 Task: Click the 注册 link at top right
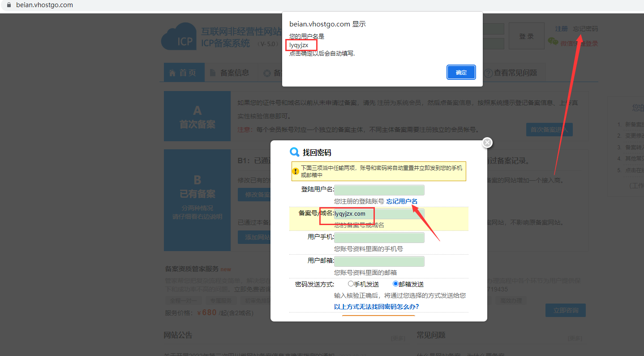(561, 29)
